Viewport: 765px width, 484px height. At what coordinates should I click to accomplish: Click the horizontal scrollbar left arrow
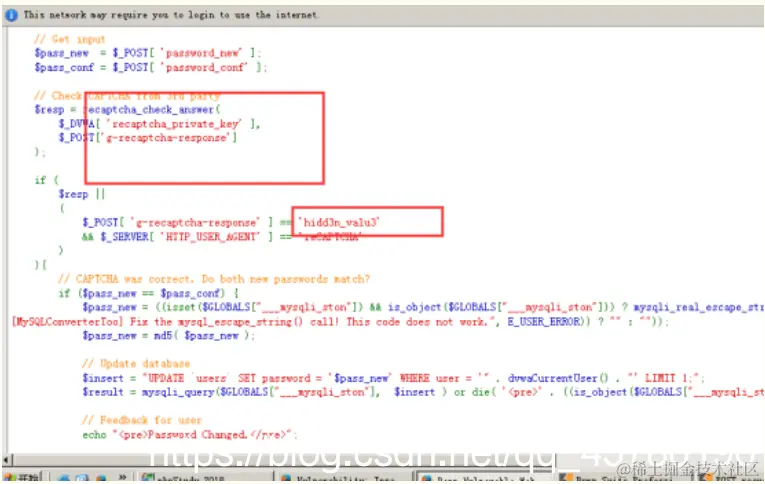7,460
